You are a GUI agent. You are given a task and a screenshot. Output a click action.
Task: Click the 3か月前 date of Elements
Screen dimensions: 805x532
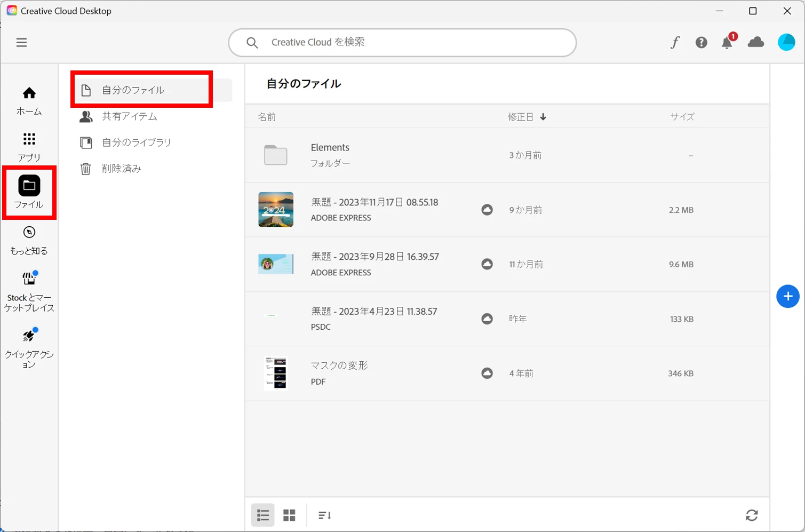tap(525, 155)
